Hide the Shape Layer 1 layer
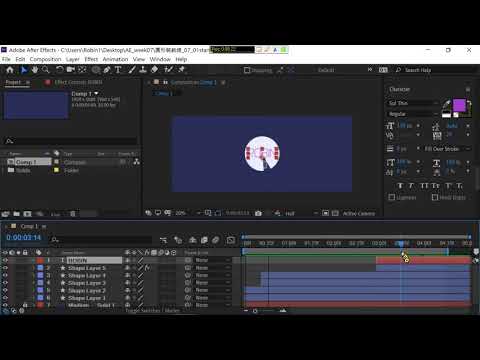480x360 pixels. (5, 298)
